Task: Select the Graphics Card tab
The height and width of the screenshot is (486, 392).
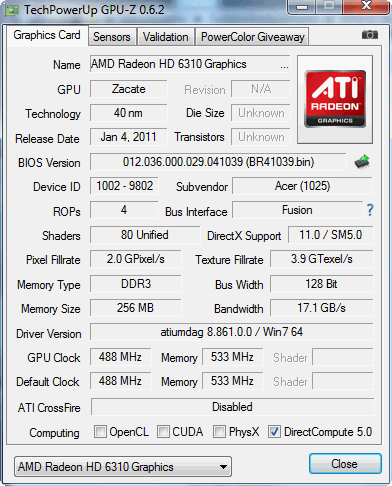Action: 47,35
